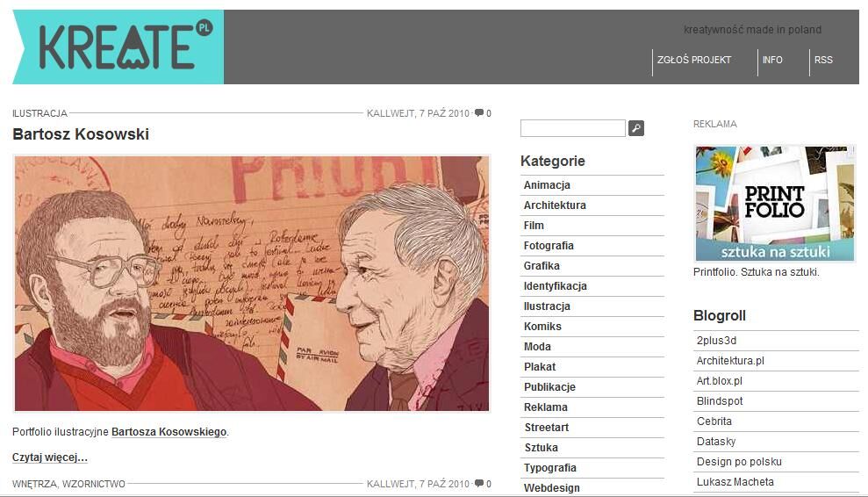The width and height of the screenshot is (868, 497).
Task: Click the ILUSTRACJA post category label
Action: click(39, 113)
